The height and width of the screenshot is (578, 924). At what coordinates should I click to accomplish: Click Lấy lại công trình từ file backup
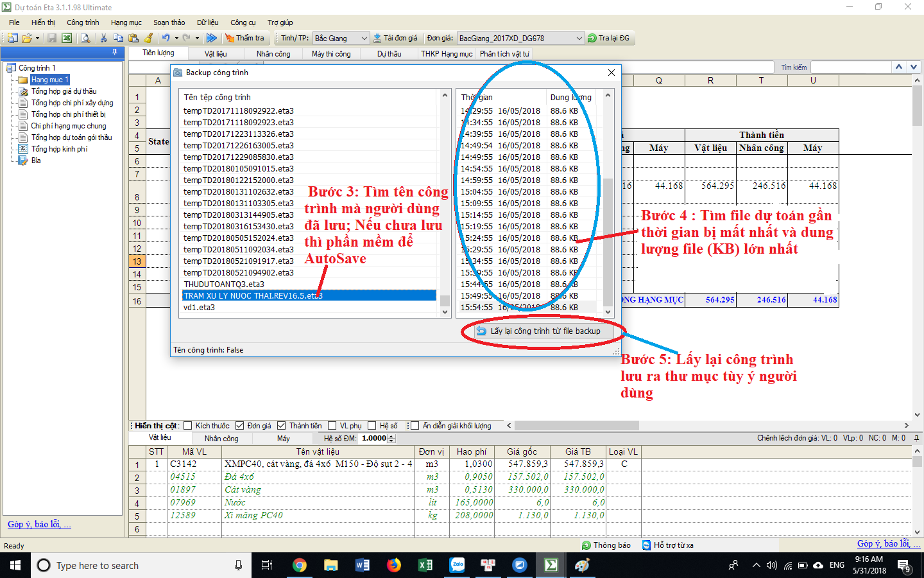pyautogui.click(x=538, y=331)
